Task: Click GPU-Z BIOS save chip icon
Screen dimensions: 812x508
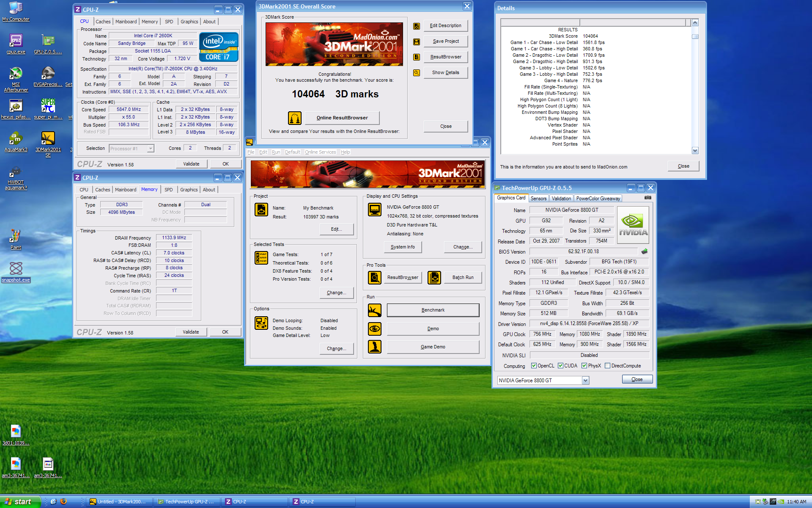Action: click(x=645, y=251)
